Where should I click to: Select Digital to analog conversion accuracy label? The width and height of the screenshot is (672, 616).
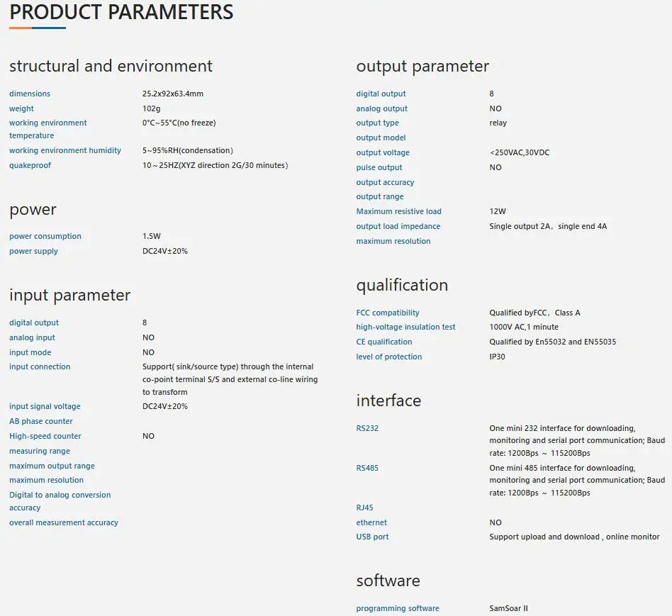(60, 501)
